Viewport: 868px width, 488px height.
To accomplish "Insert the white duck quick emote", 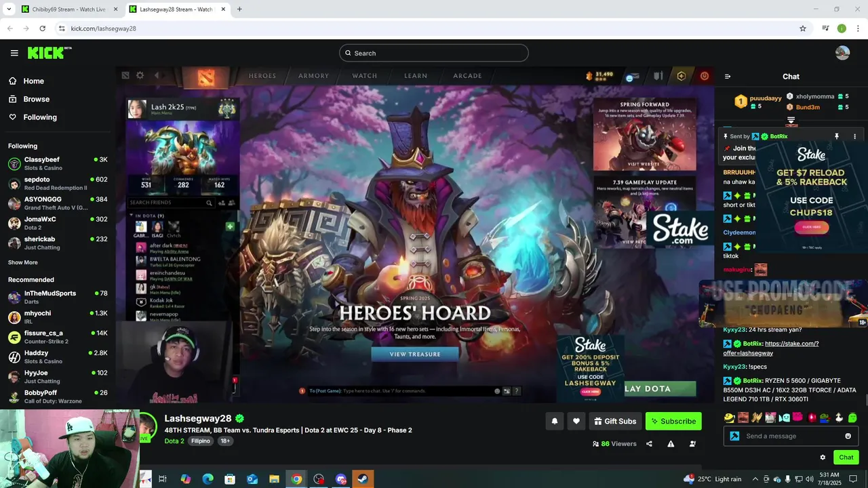I will pos(838,418).
